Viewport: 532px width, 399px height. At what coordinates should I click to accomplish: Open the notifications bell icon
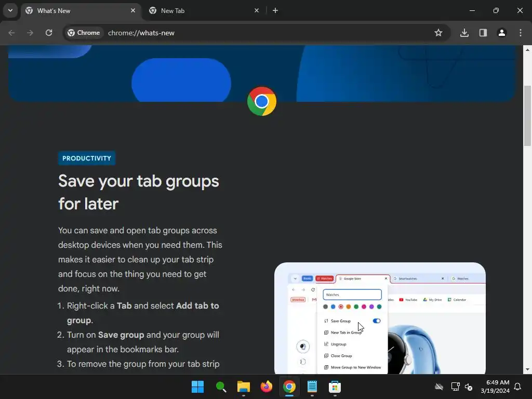pyautogui.click(x=518, y=387)
